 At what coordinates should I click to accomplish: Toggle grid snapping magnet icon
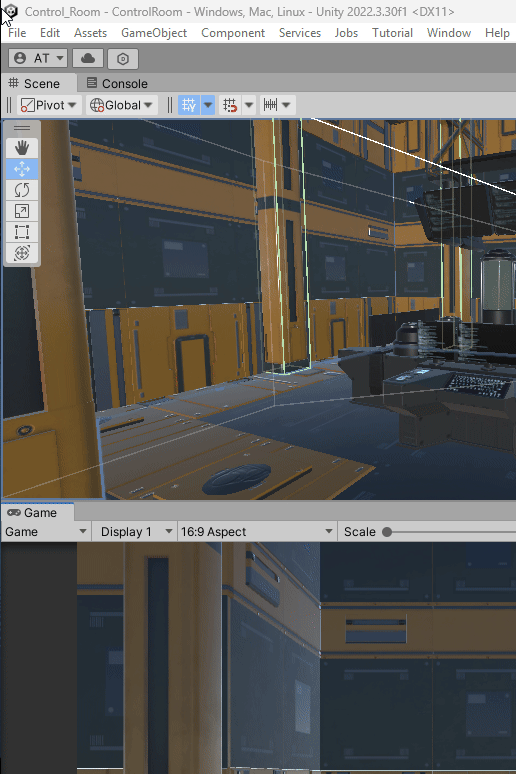click(230, 105)
